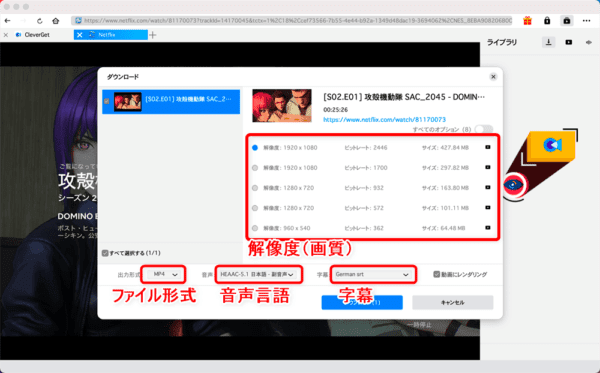Switch to the Netflix tab

111,35
